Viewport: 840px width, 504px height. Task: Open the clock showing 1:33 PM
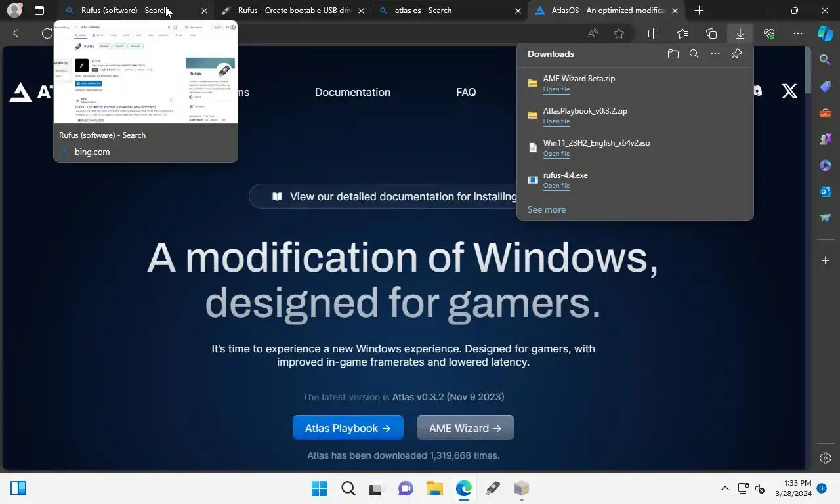(792, 488)
